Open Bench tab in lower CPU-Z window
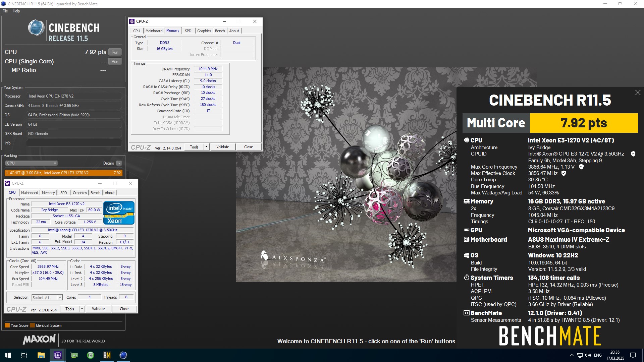The height and width of the screenshot is (362, 644). click(96, 193)
